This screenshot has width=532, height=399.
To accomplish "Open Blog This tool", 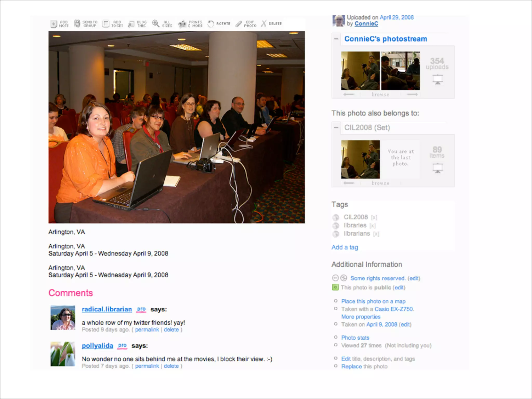I will click(131, 24).
